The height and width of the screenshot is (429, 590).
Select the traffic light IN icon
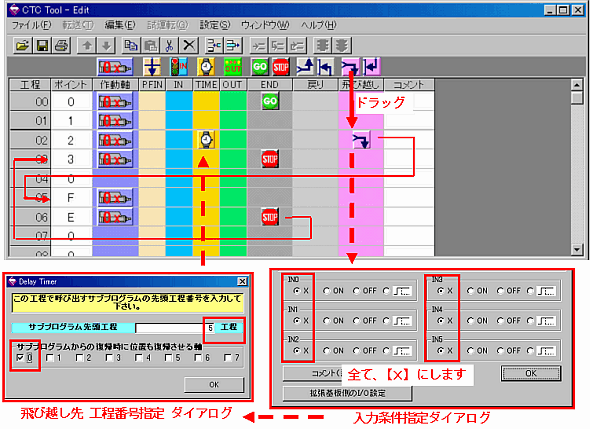tap(179, 67)
